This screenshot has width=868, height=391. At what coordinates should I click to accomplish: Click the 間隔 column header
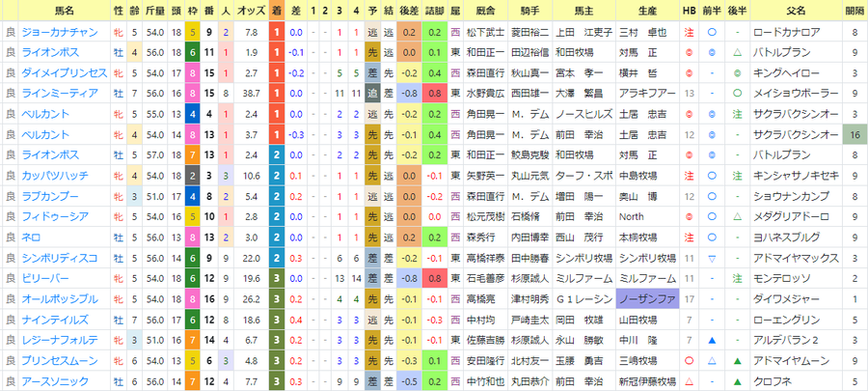[x=854, y=11]
